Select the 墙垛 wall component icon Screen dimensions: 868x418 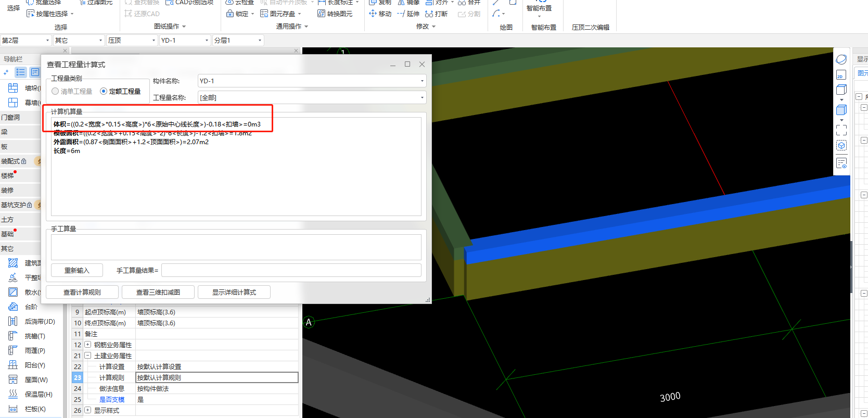click(x=13, y=88)
